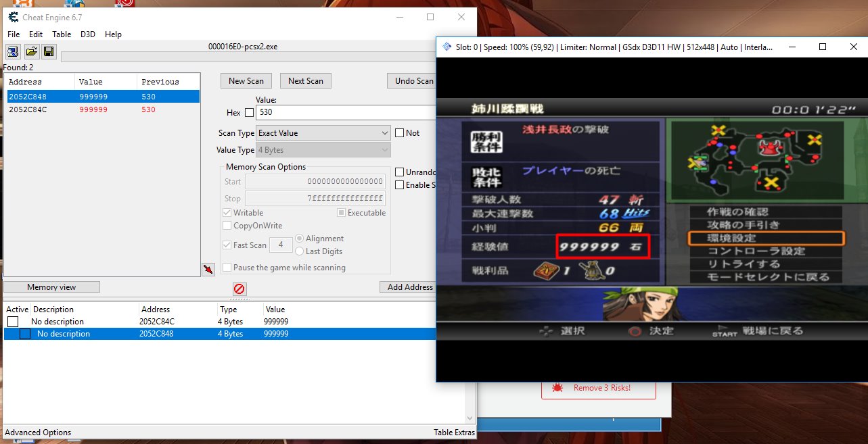This screenshot has width=868, height=444.
Task: Click the Remove 3 Risks button
Action: point(598,388)
